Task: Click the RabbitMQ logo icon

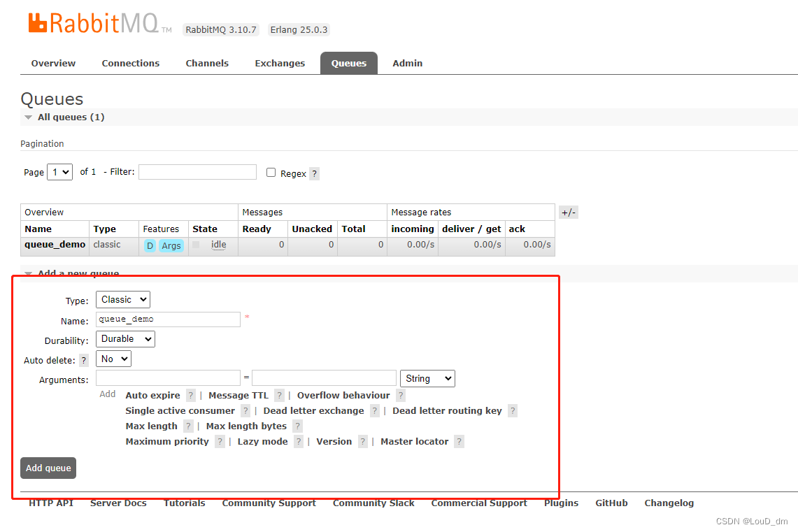Action: point(37,22)
